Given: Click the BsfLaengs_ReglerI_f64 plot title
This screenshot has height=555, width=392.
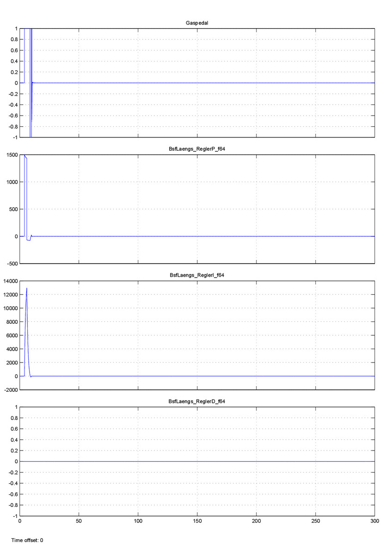Looking at the screenshot, I should [x=197, y=275].
